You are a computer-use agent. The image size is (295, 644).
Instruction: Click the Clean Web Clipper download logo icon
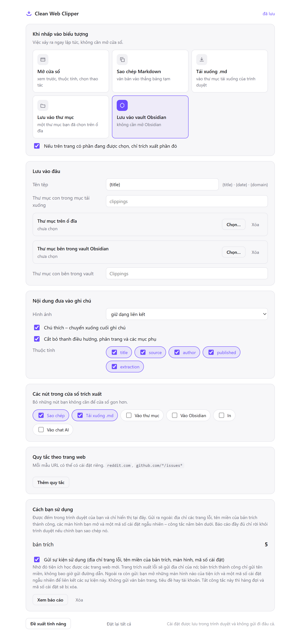coord(29,14)
